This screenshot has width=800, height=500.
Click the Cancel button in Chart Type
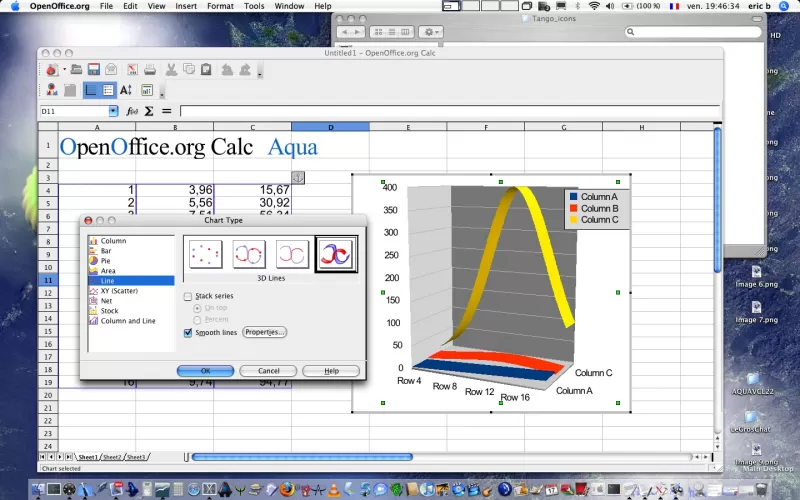point(268,371)
